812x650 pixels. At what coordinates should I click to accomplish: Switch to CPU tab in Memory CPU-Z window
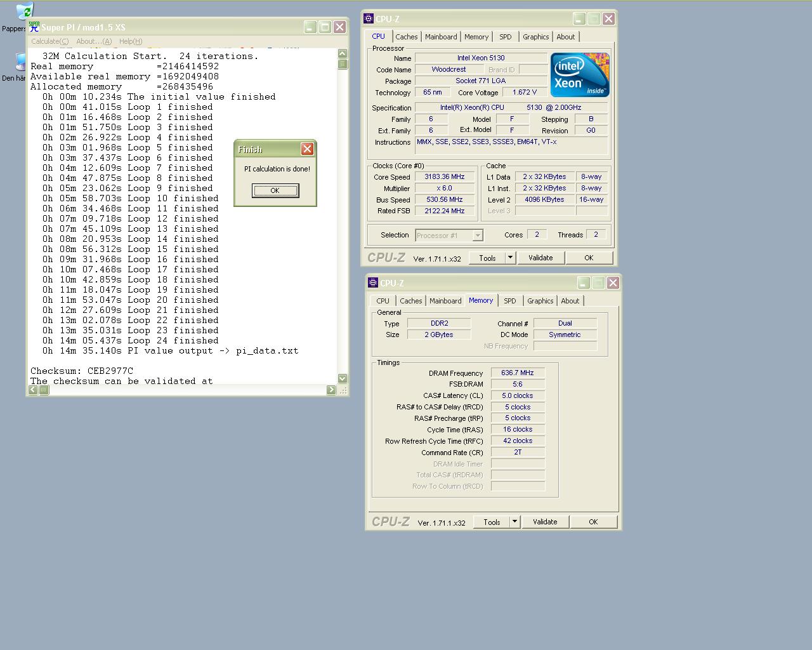(383, 301)
